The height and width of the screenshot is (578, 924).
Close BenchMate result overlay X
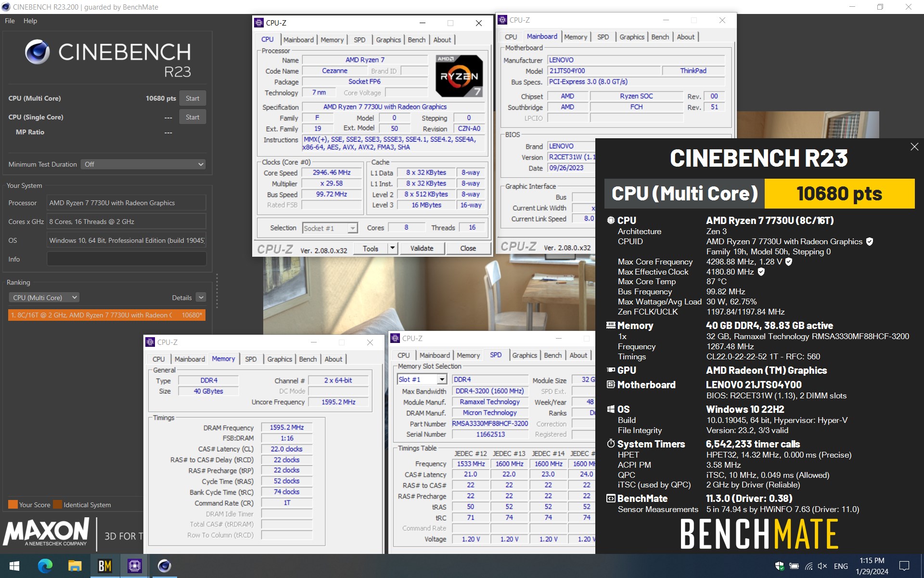[x=914, y=147]
